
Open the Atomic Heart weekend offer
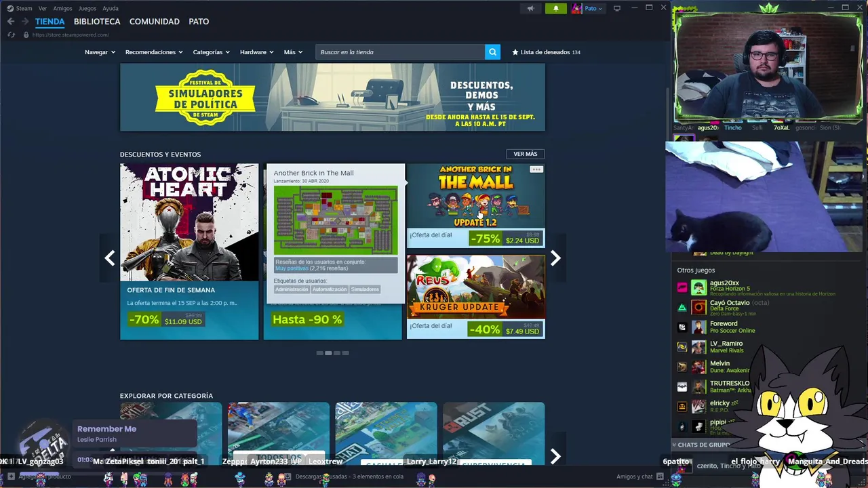pos(189,251)
